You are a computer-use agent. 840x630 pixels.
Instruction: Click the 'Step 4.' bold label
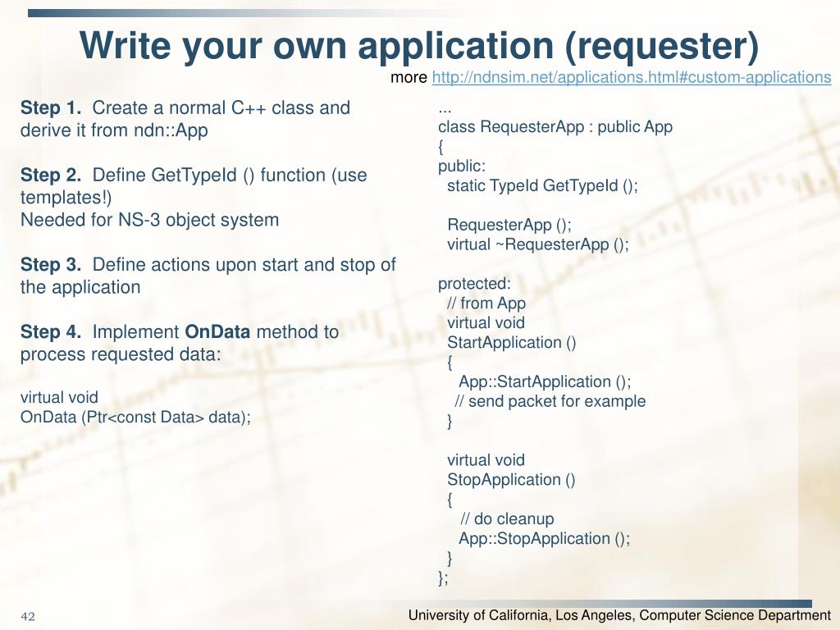[x=51, y=332]
